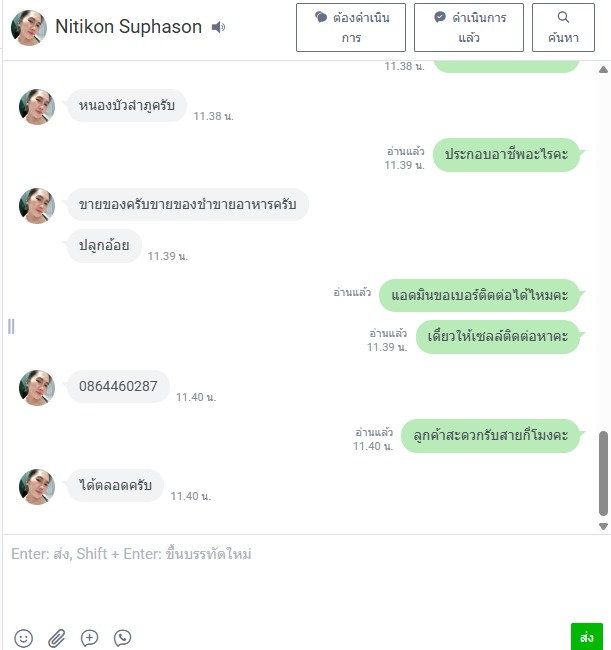Click the chat scrollbar thumb

tap(604, 473)
